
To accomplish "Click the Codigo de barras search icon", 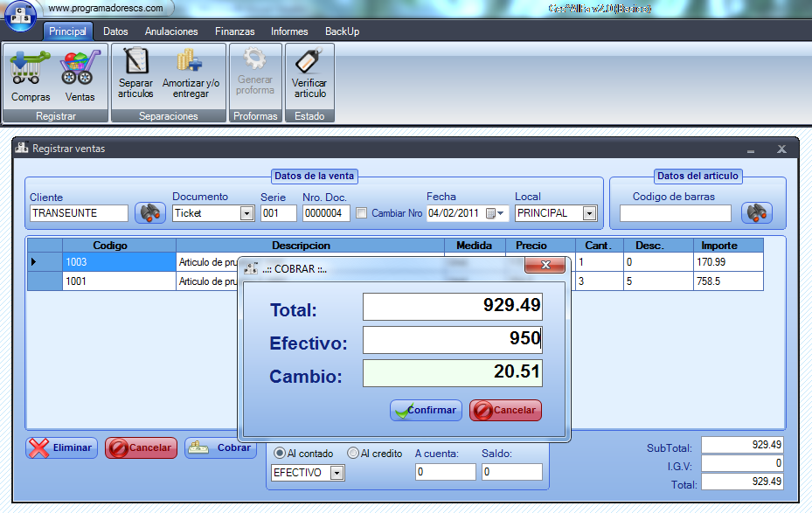I will pos(757,211).
